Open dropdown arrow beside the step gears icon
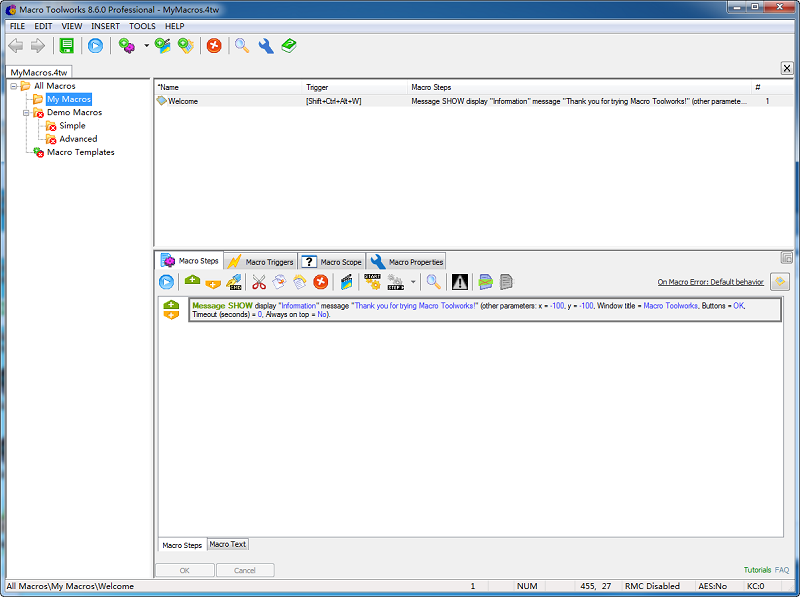The image size is (800, 597). pyautogui.click(x=413, y=283)
